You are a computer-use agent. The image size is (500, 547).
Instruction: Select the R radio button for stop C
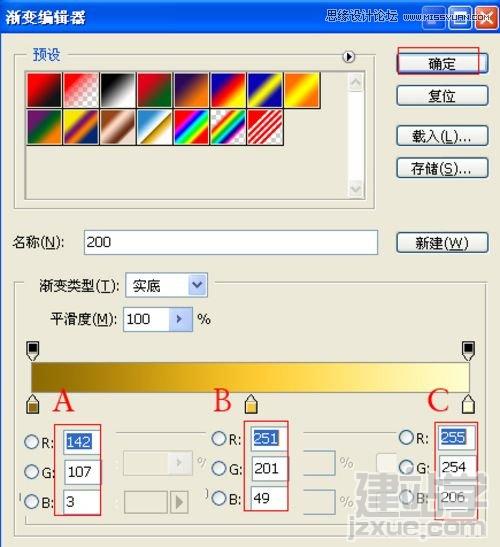(x=406, y=437)
